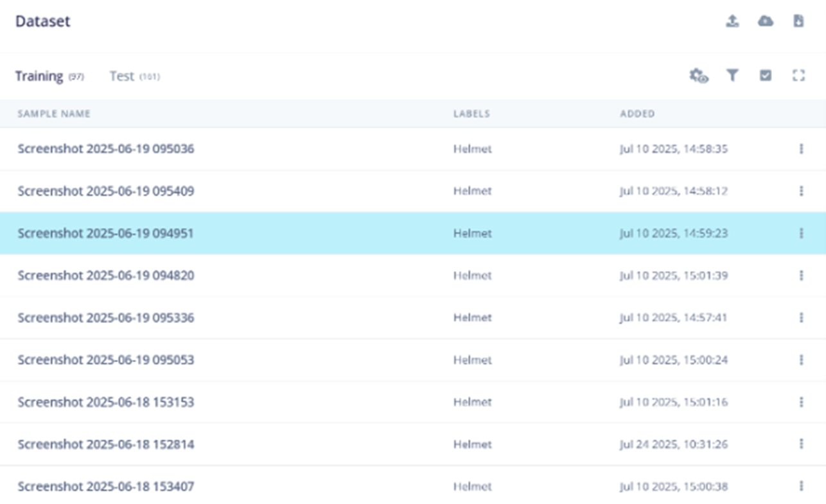Click the Labels column header
826x504 pixels.
click(x=471, y=114)
